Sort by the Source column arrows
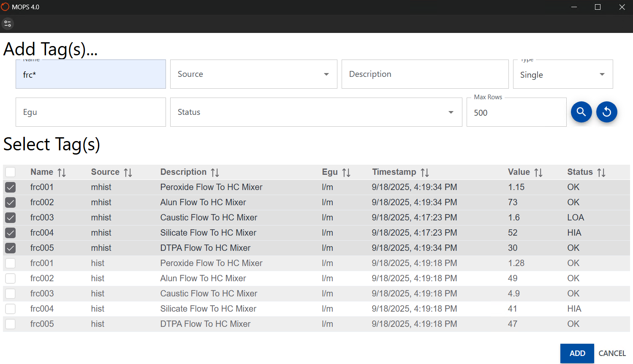 click(128, 172)
